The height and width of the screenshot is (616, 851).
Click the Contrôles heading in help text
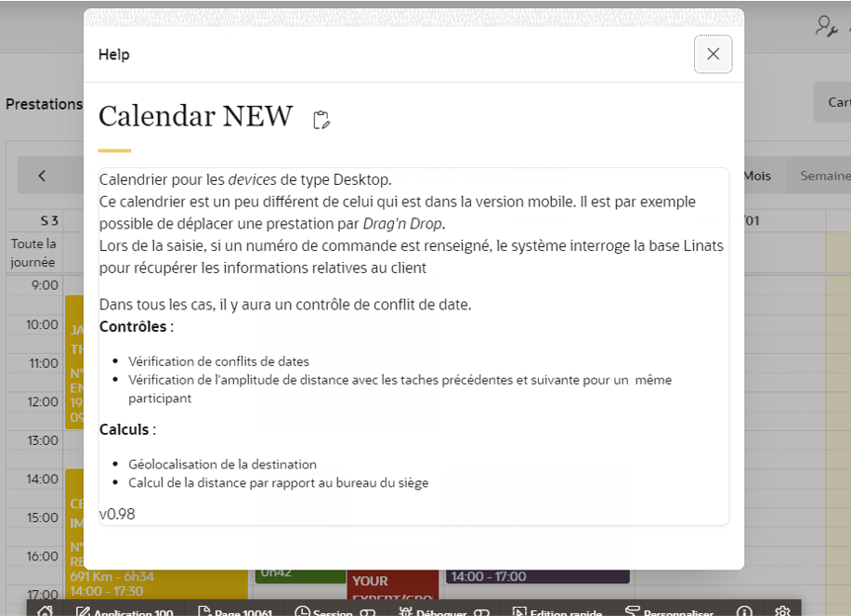(x=133, y=327)
